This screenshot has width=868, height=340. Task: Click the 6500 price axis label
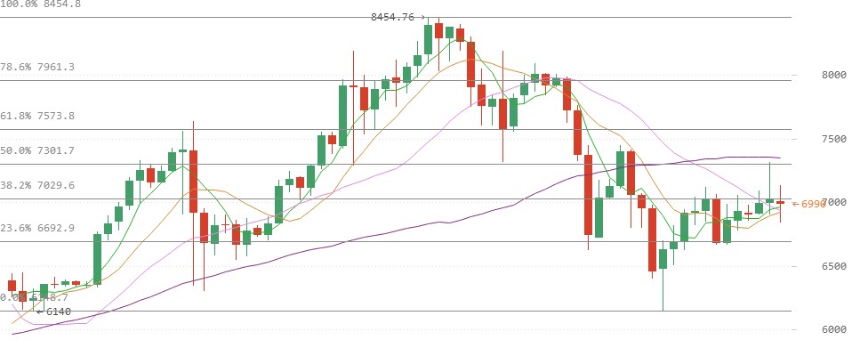coord(834,266)
